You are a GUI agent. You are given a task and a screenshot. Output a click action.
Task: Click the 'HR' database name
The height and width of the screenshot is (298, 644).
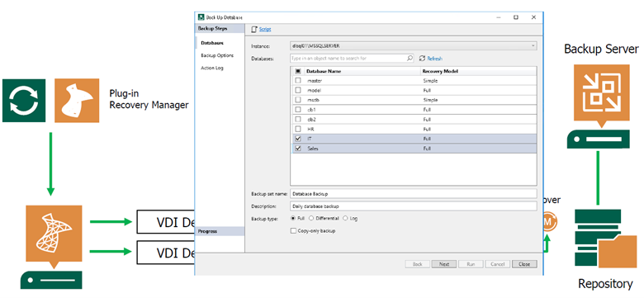coord(310,130)
